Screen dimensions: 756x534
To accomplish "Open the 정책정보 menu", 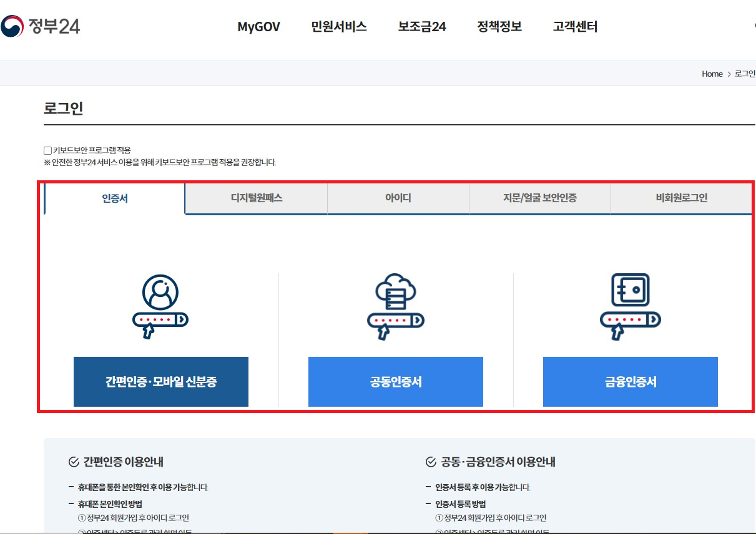I will [499, 27].
